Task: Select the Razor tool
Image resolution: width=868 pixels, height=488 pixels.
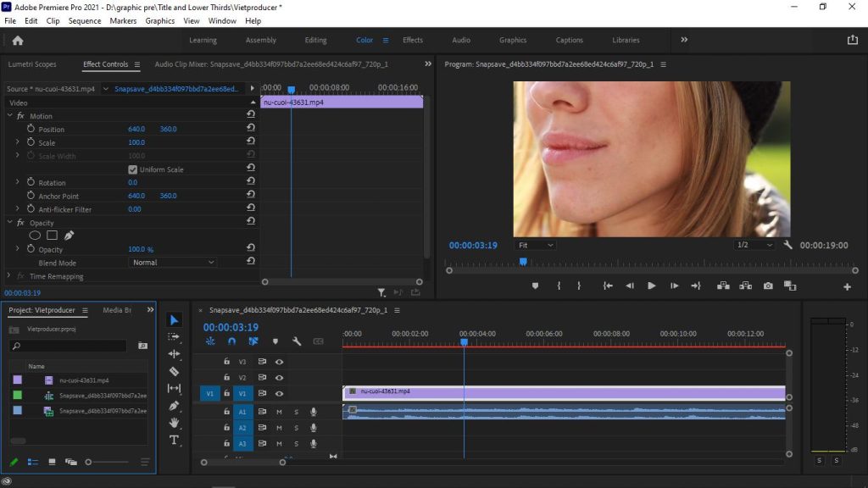Action: (175, 371)
